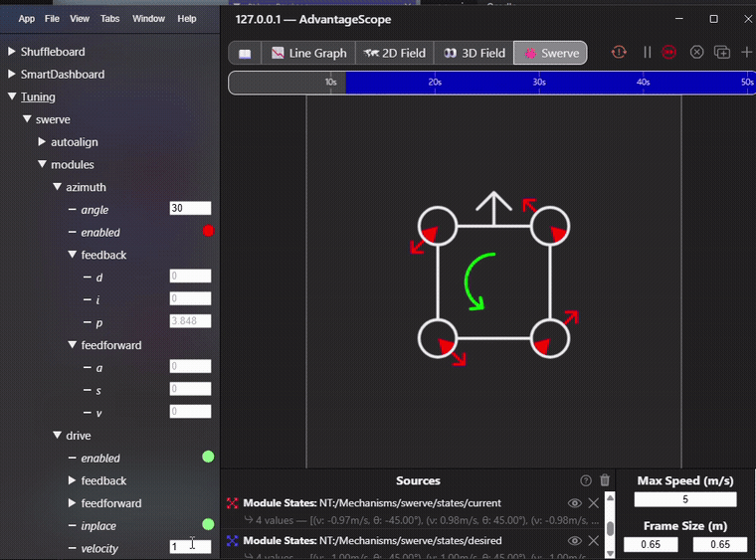Toggle the green drive enabled indicator
756x560 pixels.
click(208, 457)
